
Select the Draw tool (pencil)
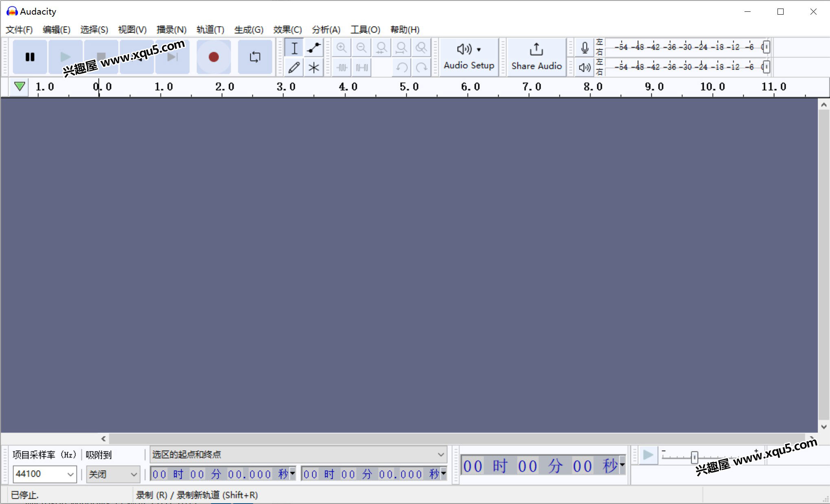tap(294, 66)
